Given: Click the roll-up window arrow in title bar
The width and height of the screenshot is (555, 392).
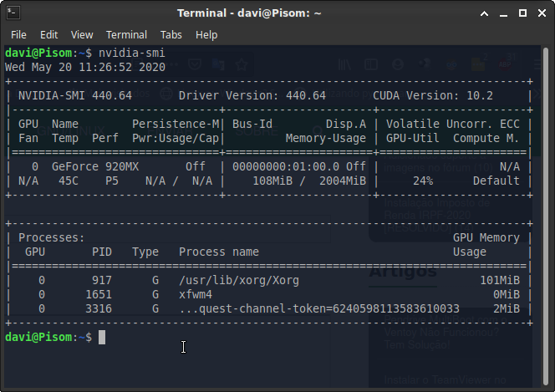Looking at the screenshot, I should pos(485,13).
